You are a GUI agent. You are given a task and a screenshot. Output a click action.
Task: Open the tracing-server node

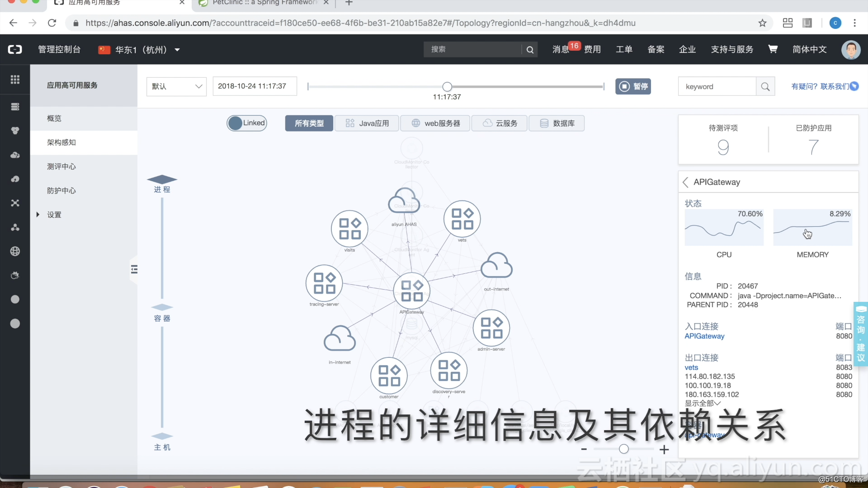coord(324,283)
